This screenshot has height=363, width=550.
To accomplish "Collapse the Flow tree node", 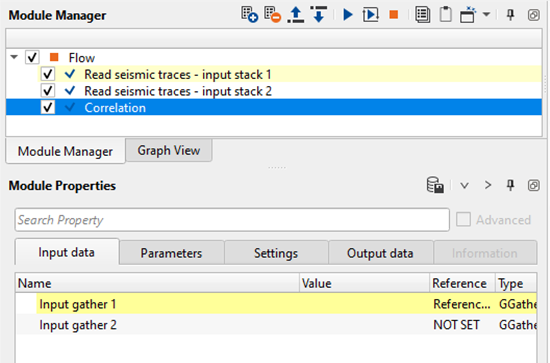I will [14, 57].
